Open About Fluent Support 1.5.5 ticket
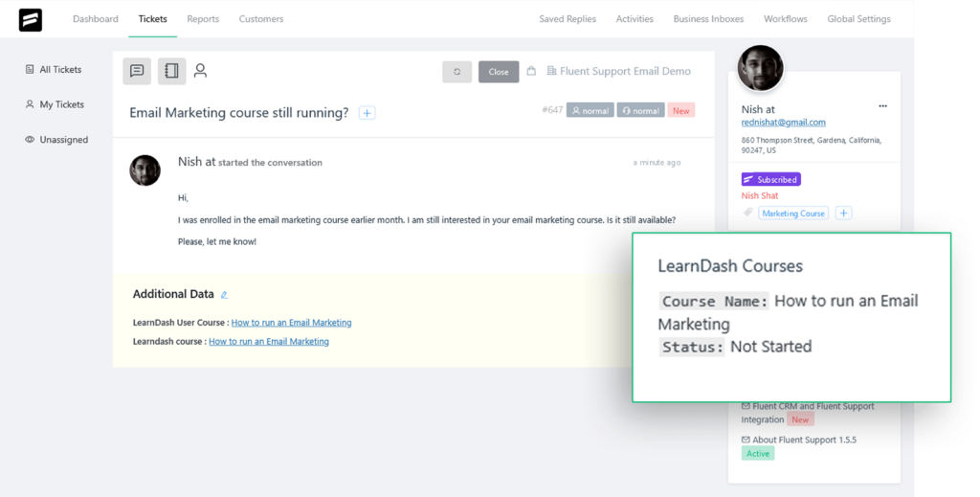The height and width of the screenshot is (497, 980). [799, 440]
